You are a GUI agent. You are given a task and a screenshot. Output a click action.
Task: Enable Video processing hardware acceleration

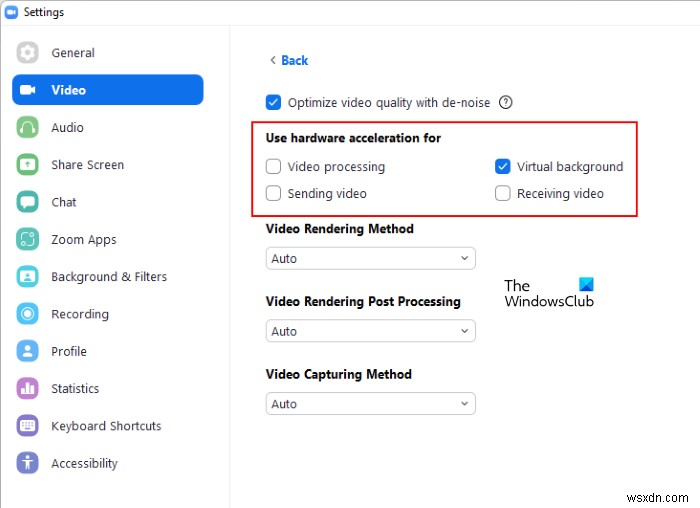tap(273, 167)
